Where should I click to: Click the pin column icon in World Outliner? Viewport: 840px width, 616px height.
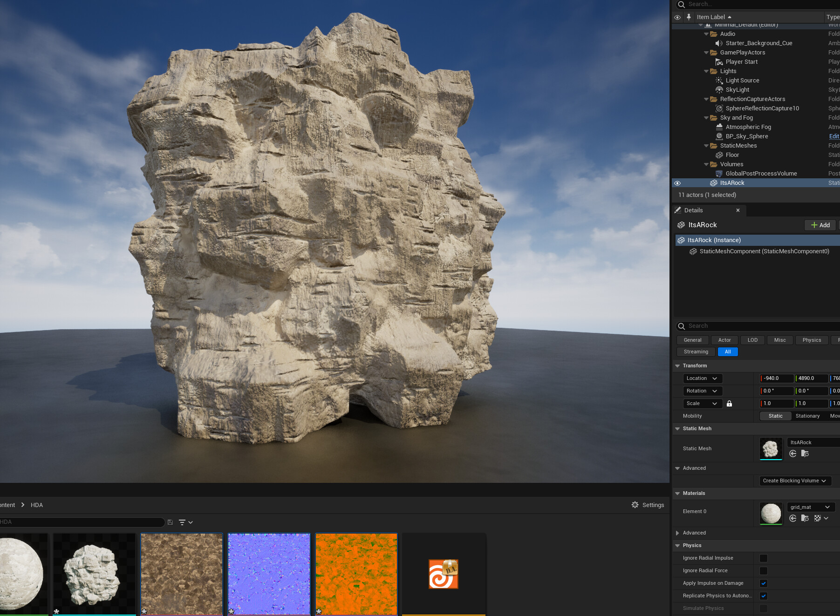point(689,17)
